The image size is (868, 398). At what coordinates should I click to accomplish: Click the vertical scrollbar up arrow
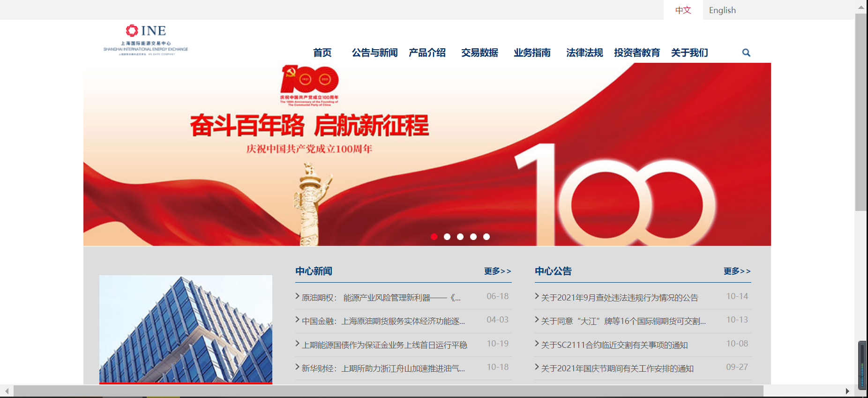[861, 7]
